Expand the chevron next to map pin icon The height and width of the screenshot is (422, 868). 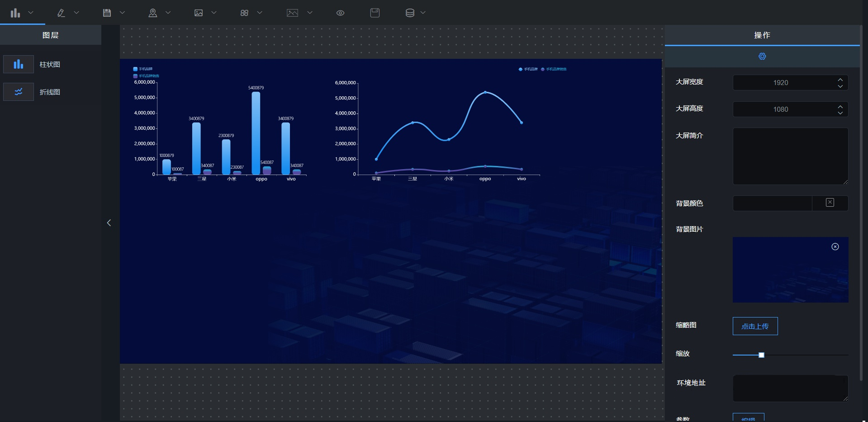click(168, 13)
